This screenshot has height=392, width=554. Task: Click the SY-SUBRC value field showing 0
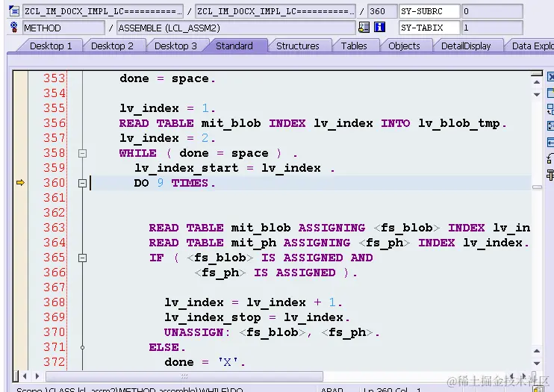[x=492, y=11]
